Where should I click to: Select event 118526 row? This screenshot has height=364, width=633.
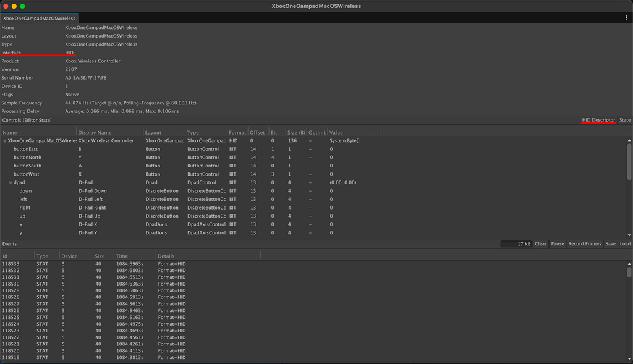313,311
